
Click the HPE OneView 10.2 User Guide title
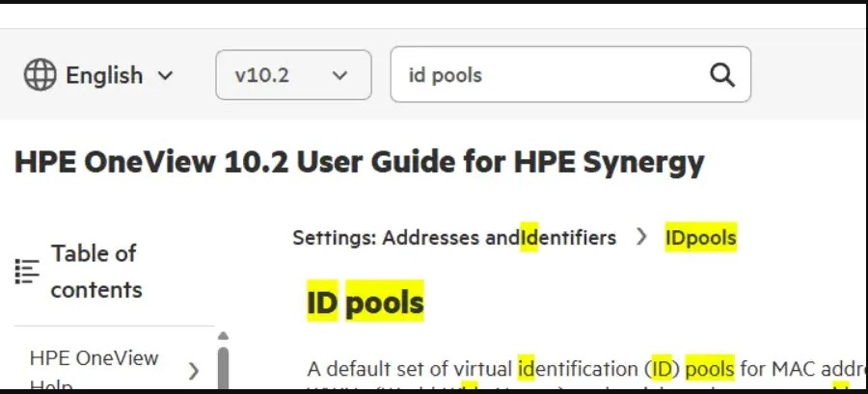360,163
